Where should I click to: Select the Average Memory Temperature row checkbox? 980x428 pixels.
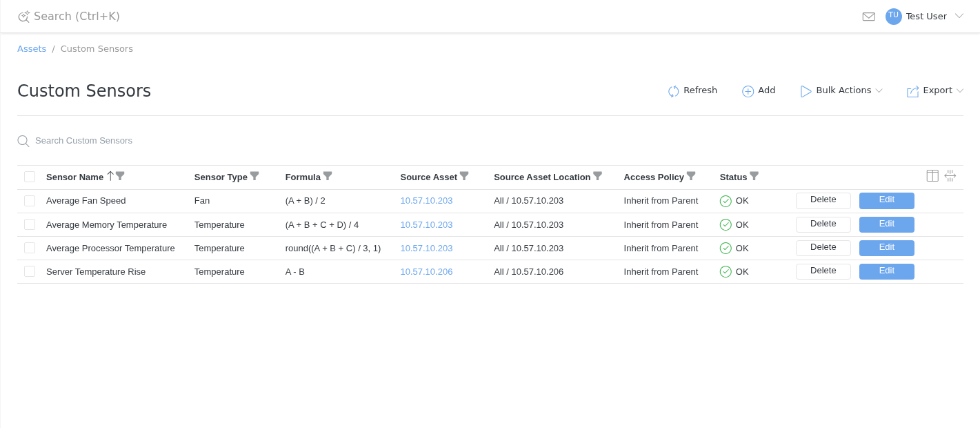point(30,224)
